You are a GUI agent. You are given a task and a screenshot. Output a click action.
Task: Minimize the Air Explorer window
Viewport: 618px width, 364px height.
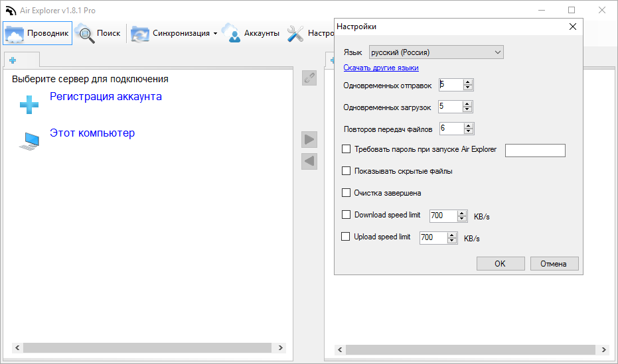[x=542, y=10]
